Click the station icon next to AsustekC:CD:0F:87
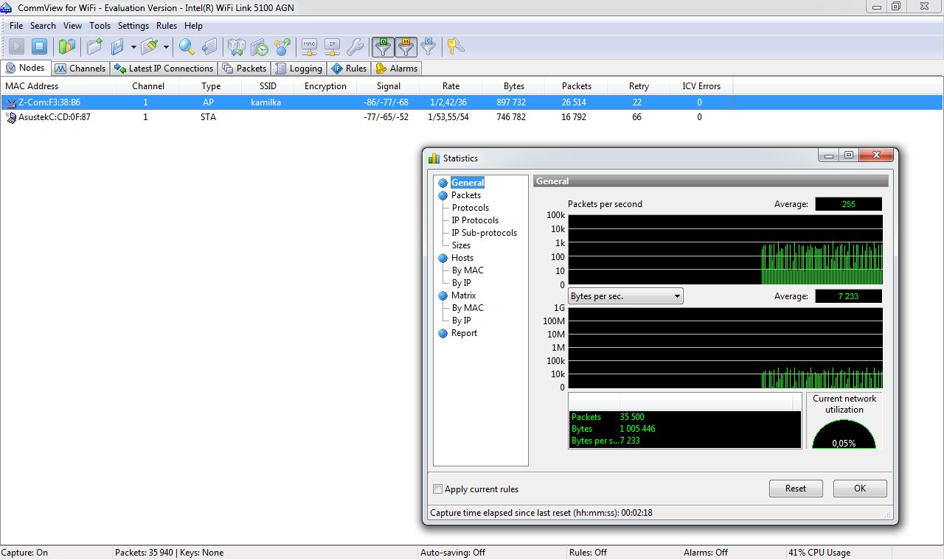The width and height of the screenshot is (944, 560). coord(11,116)
